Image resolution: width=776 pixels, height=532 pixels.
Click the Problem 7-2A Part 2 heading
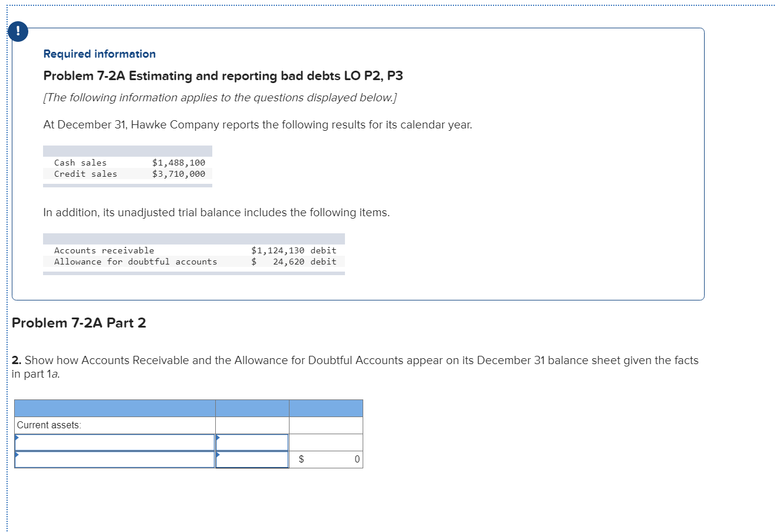[x=78, y=323]
